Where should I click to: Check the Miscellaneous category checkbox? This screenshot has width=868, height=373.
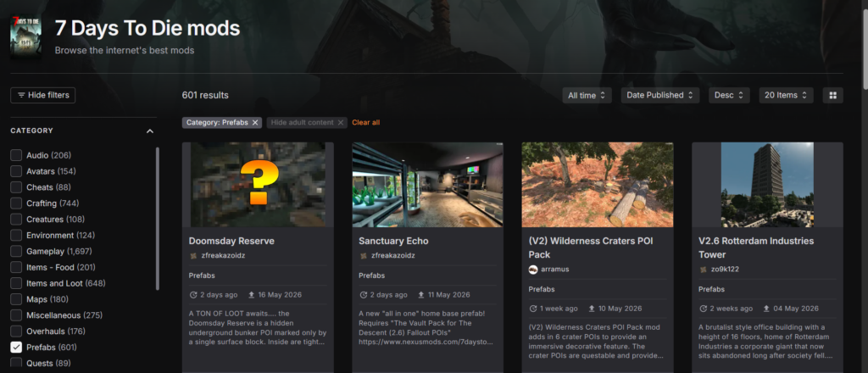coord(16,315)
